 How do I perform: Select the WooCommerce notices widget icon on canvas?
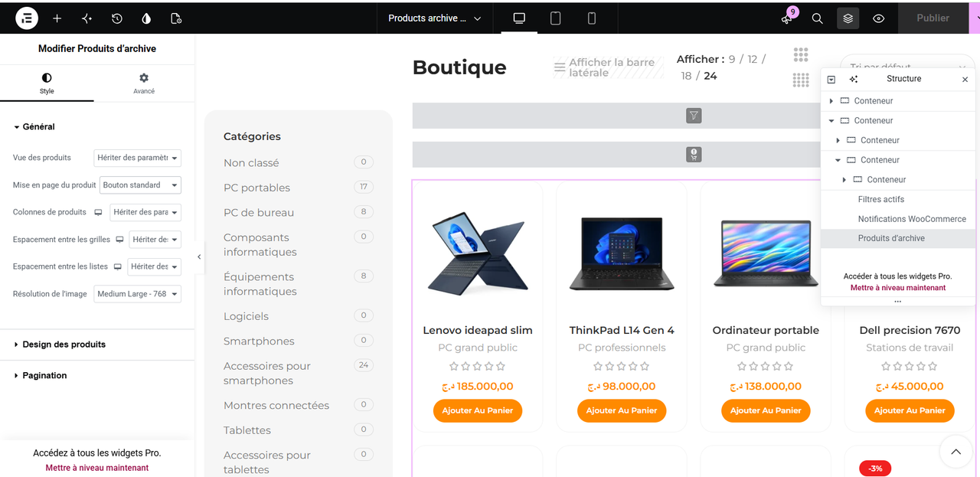tap(694, 155)
